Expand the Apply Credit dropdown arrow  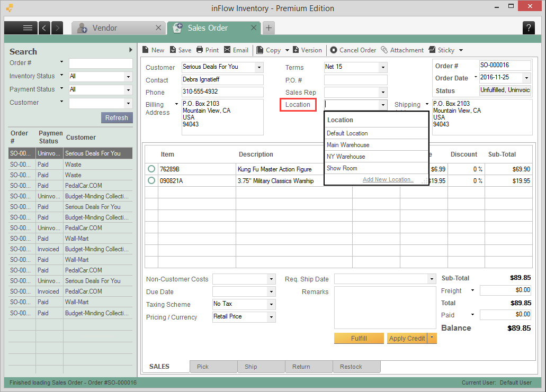(432, 338)
